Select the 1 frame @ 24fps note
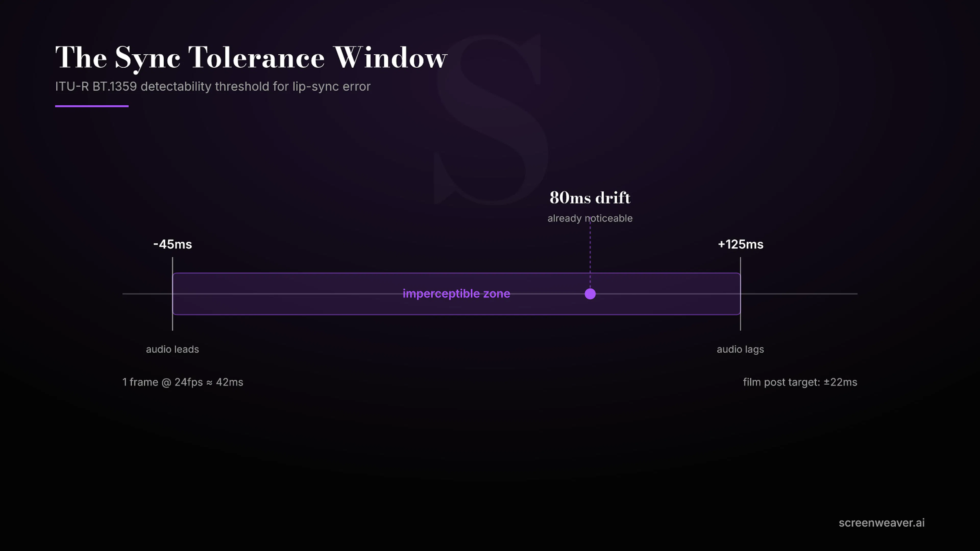The width and height of the screenshot is (980, 551). [x=183, y=382]
